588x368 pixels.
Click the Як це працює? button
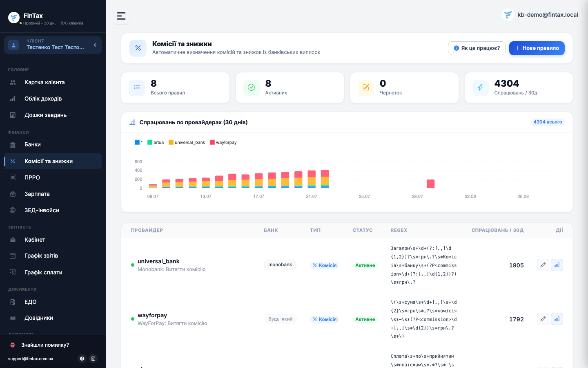(477, 48)
